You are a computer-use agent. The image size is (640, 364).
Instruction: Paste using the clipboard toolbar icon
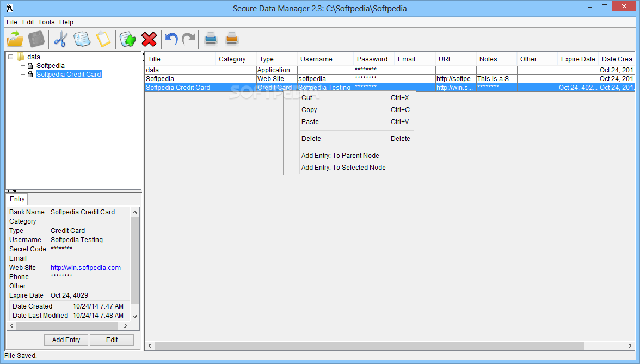pyautogui.click(x=103, y=39)
